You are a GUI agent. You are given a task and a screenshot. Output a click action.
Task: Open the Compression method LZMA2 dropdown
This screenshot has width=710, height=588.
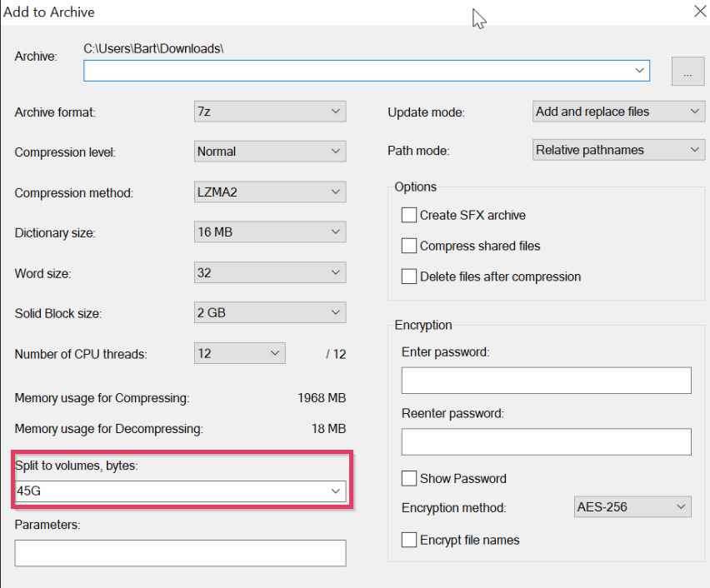coord(269,192)
